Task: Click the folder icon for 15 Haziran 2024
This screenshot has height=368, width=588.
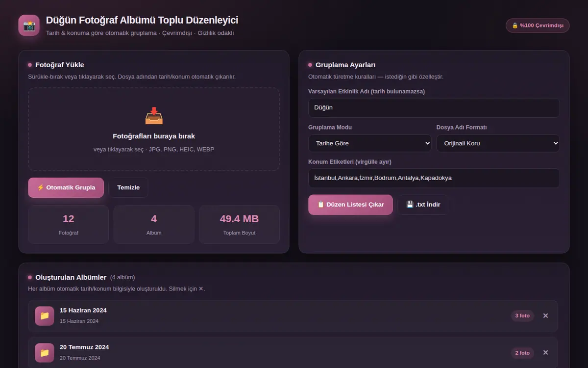Action: (45, 315)
